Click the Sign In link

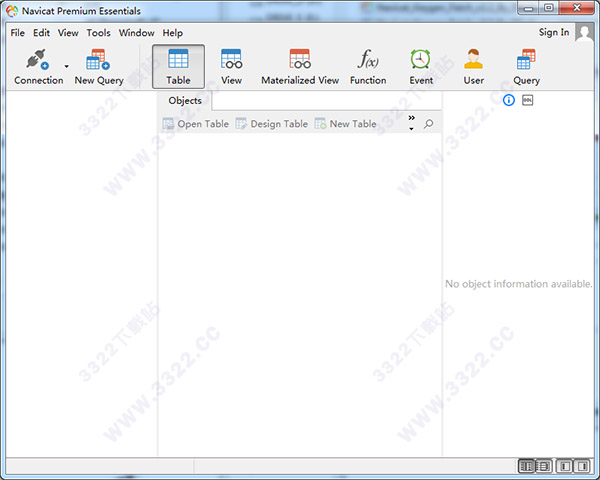pyautogui.click(x=554, y=33)
